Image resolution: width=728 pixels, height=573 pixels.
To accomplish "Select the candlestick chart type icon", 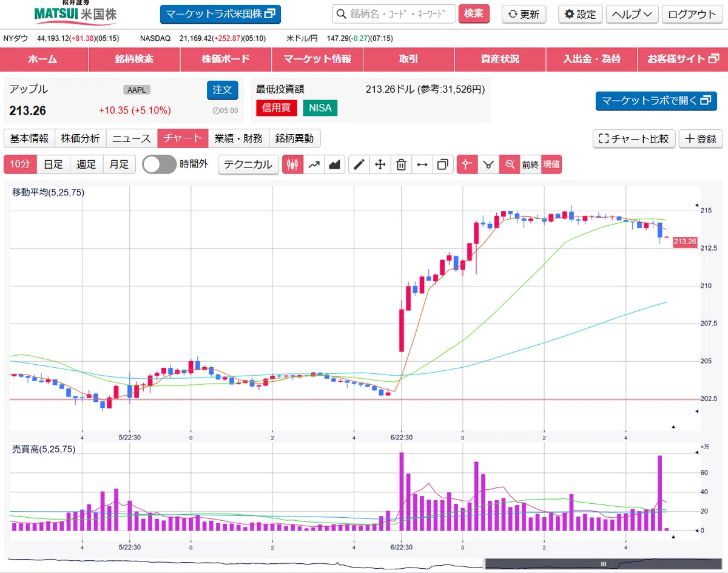I will pyautogui.click(x=293, y=164).
